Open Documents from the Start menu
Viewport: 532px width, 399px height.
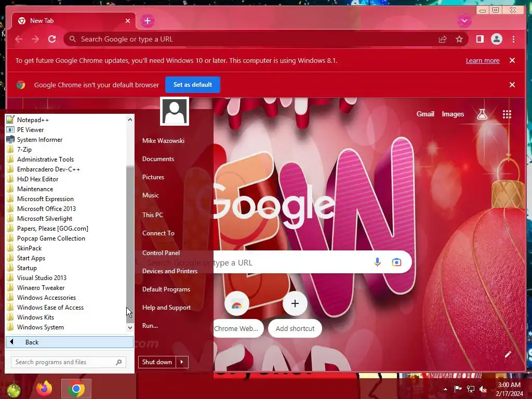coord(158,159)
